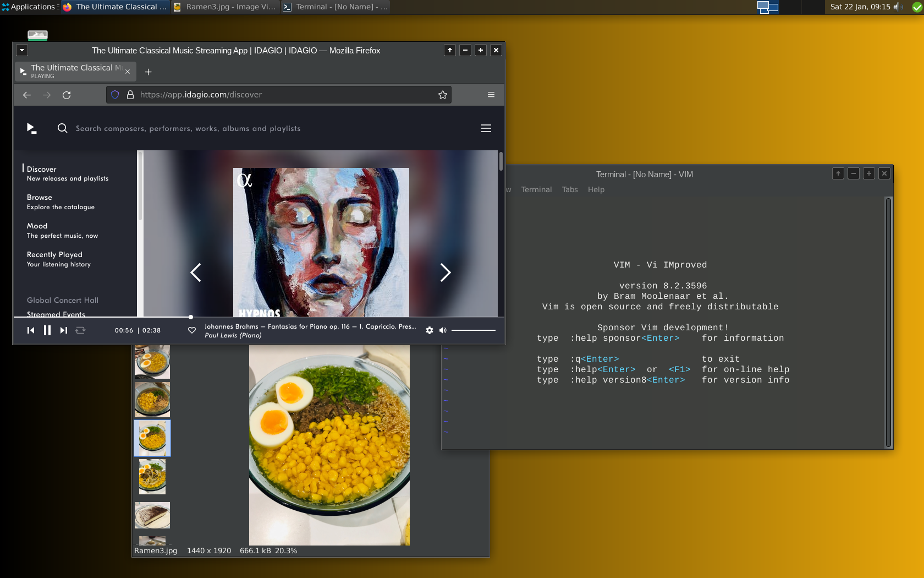Go back to the previous track
Viewport: 924px width, 578px height.
click(31, 330)
